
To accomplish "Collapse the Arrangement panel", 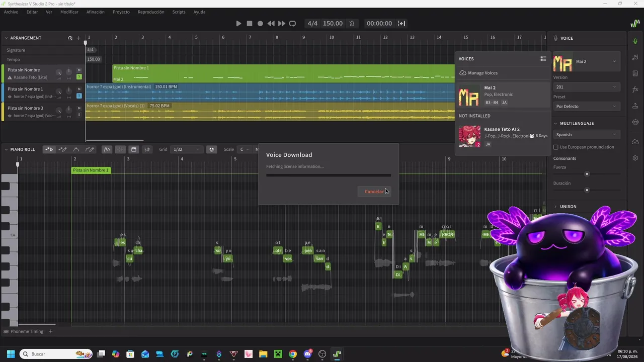I will [x=7, y=38].
